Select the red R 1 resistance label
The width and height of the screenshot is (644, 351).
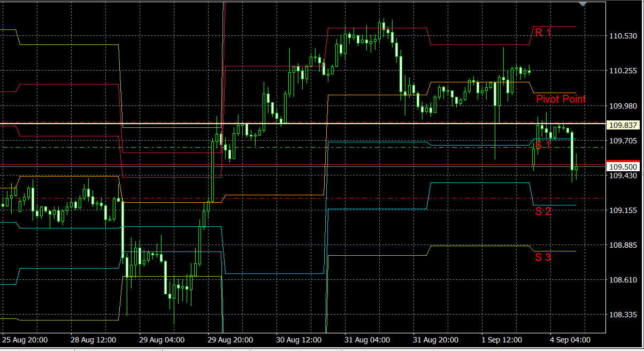tap(543, 33)
